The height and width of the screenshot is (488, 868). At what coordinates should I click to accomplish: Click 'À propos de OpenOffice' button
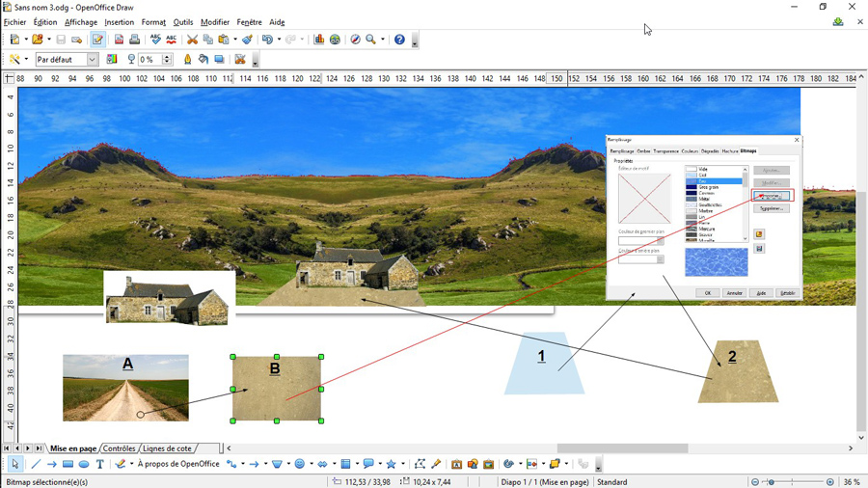[177, 464]
